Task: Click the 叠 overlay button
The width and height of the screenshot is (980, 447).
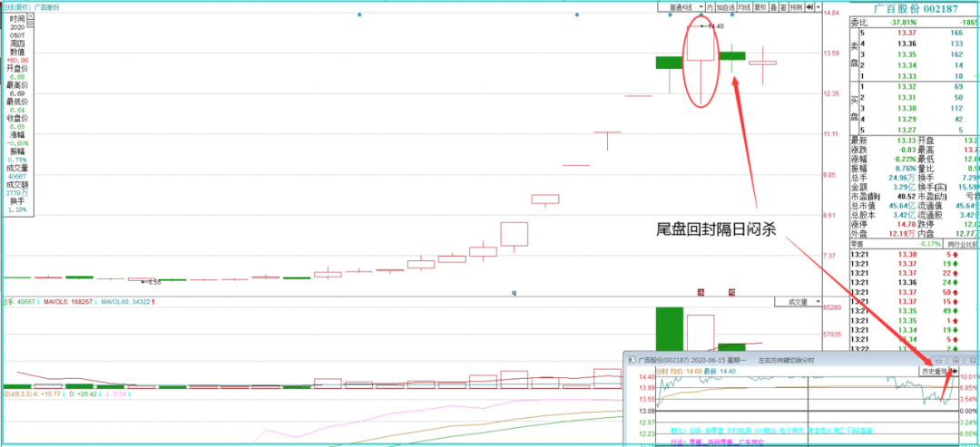Action: pyautogui.click(x=774, y=7)
